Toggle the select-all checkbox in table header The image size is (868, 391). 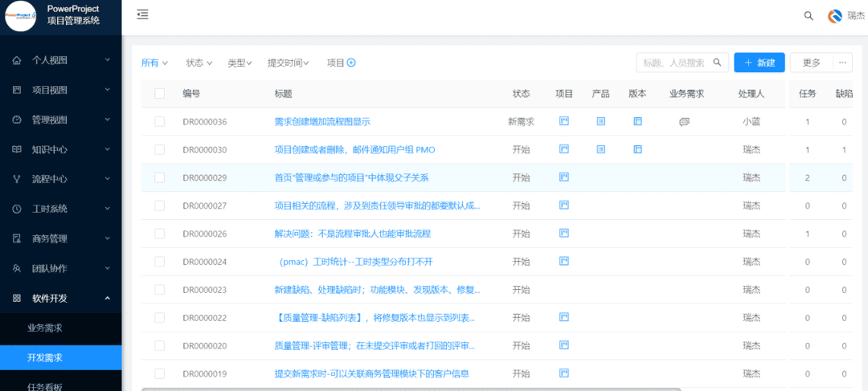(x=159, y=93)
